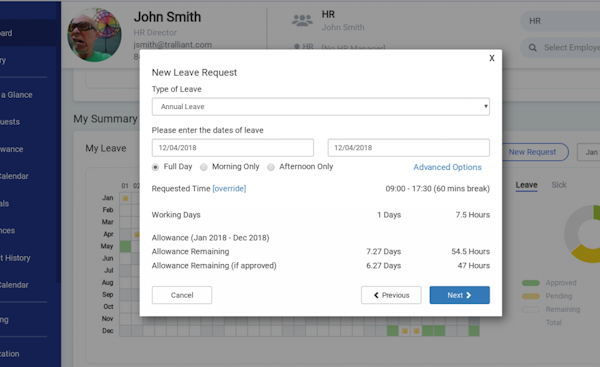Switch to the Leave tab
Screen dimensions: 600x367
(527, 185)
